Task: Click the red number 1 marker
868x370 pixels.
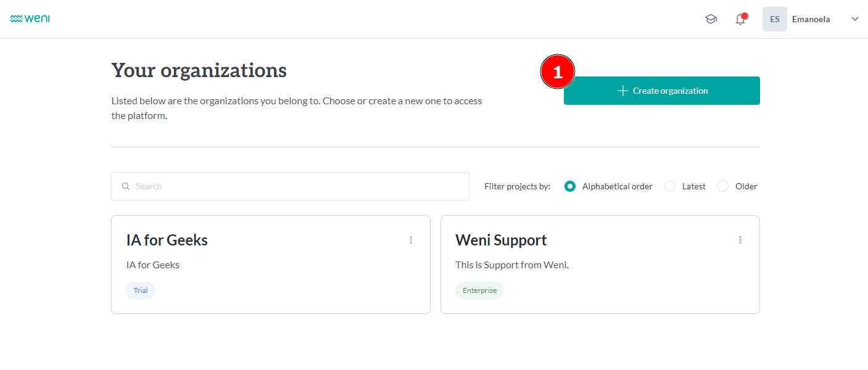Action: tap(558, 73)
